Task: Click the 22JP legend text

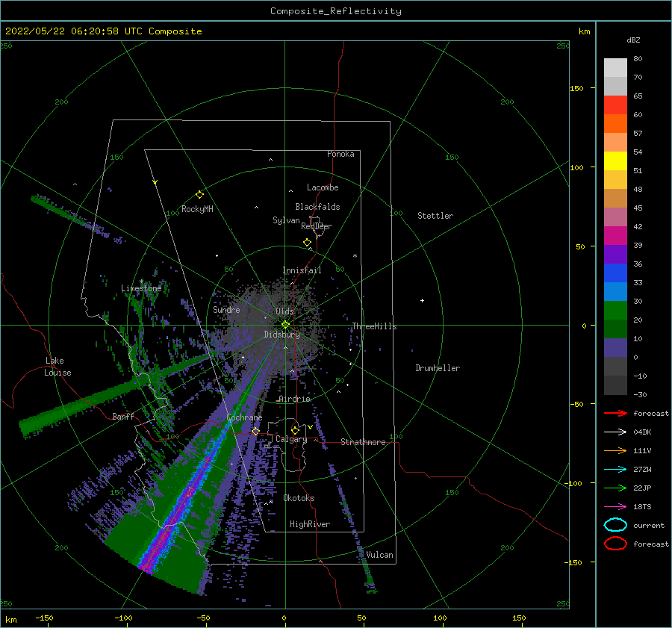Action: [x=642, y=488]
